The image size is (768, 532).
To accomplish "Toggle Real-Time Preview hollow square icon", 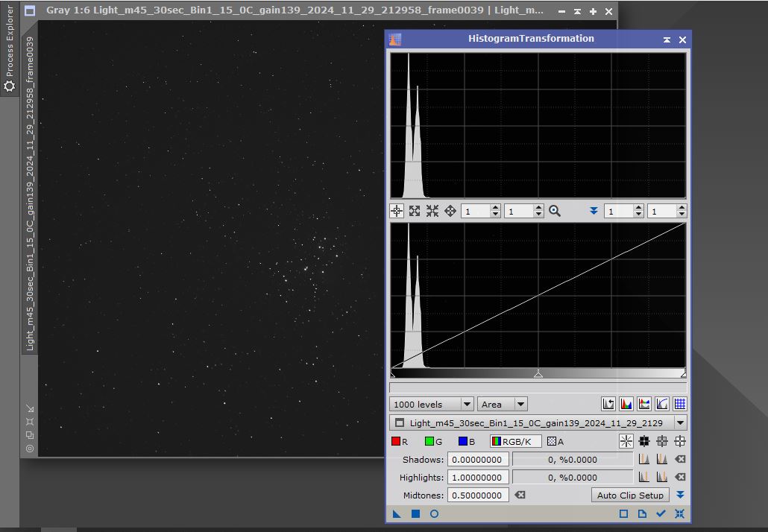I will pos(623,514).
